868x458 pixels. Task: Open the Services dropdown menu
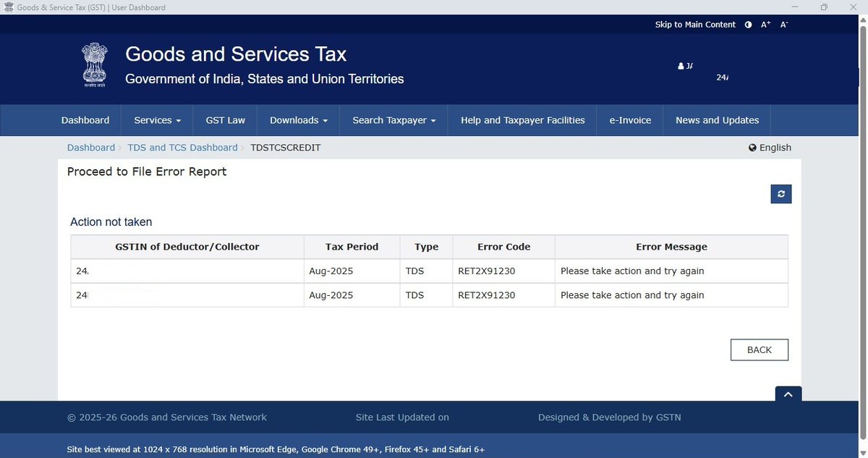click(158, 120)
